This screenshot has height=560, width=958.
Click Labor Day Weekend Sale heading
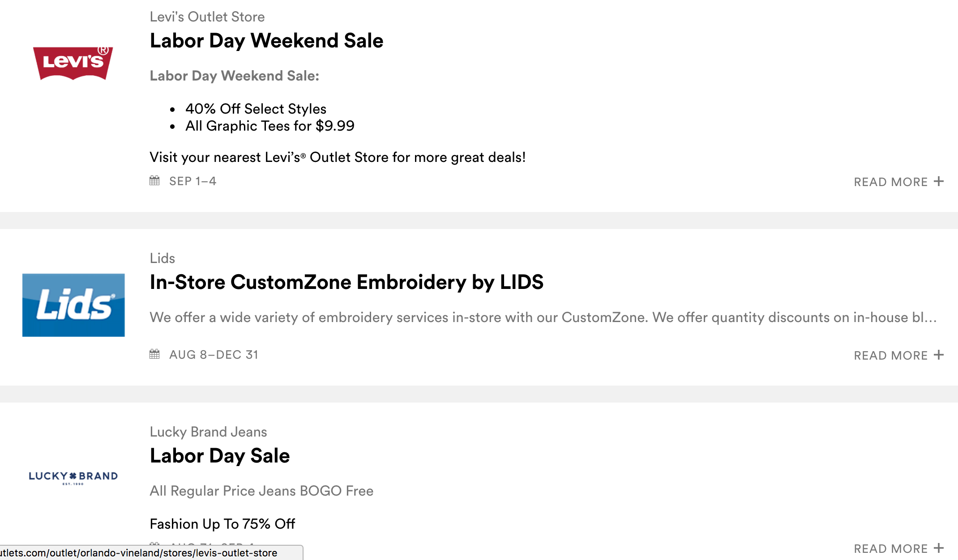click(266, 41)
